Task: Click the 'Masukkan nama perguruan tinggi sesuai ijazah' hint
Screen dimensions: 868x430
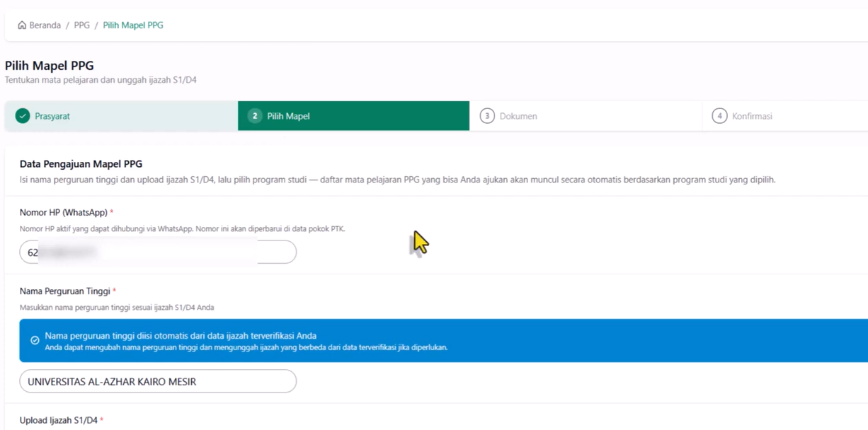Action: click(117, 308)
